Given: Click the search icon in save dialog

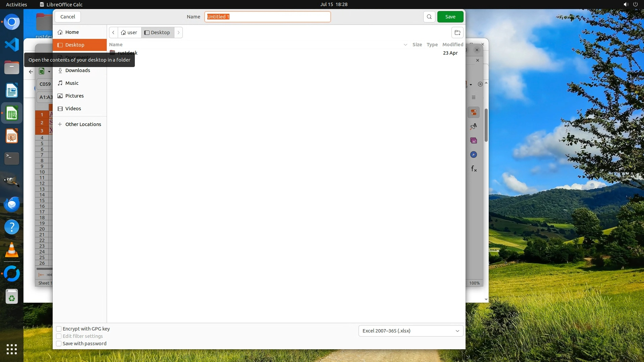Looking at the screenshot, I should coord(429,17).
